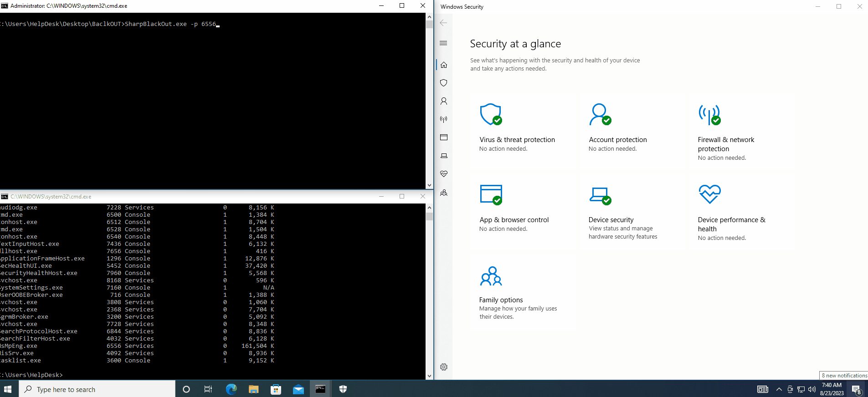Launch Microsoft Edge from taskbar
The height and width of the screenshot is (397, 868).
click(231, 389)
